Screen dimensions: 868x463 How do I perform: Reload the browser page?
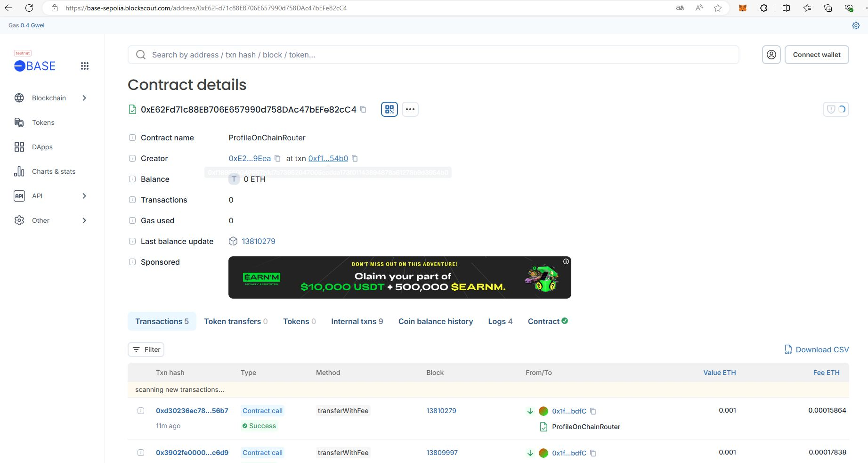pyautogui.click(x=29, y=8)
